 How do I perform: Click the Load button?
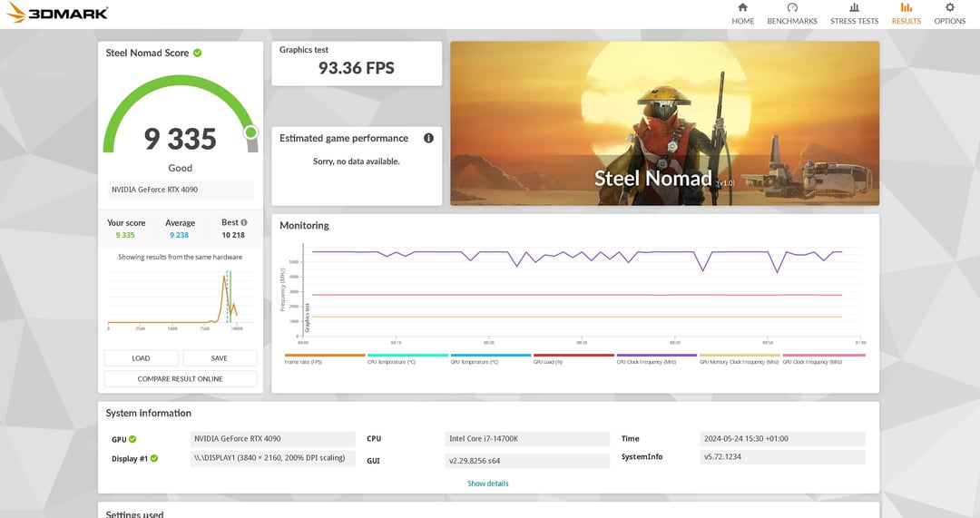coord(142,358)
